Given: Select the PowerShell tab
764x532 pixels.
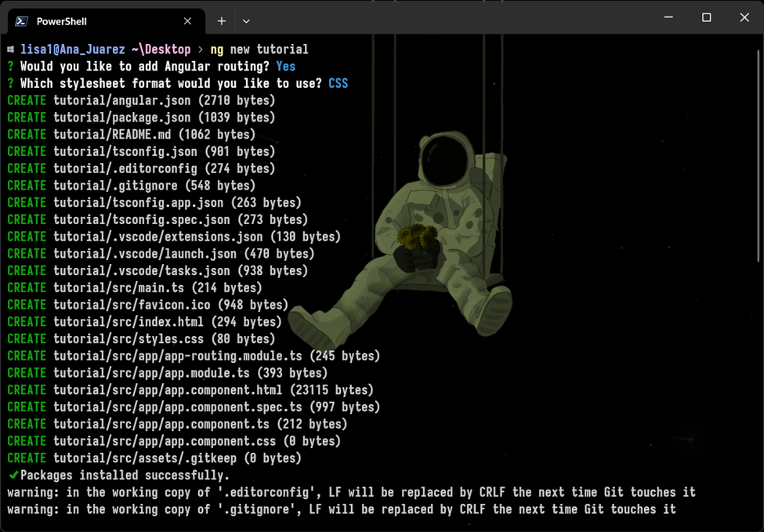Looking at the screenshot, I should 107,21.
